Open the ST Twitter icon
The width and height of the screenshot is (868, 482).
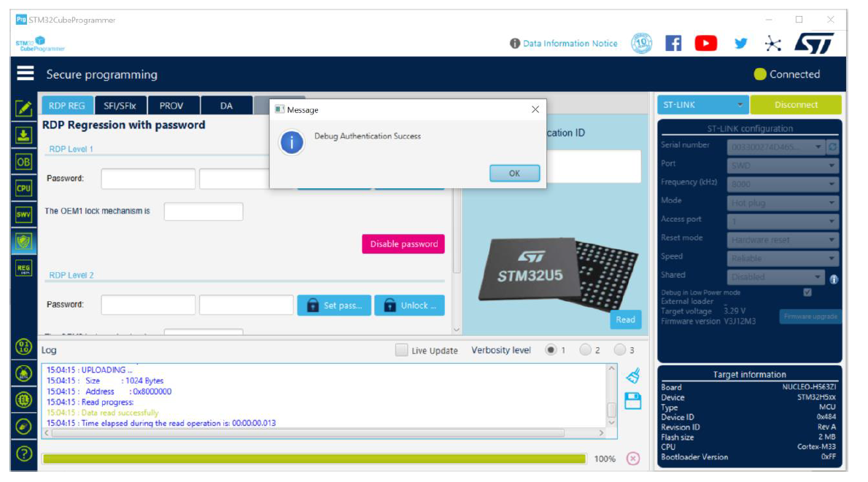740,43
